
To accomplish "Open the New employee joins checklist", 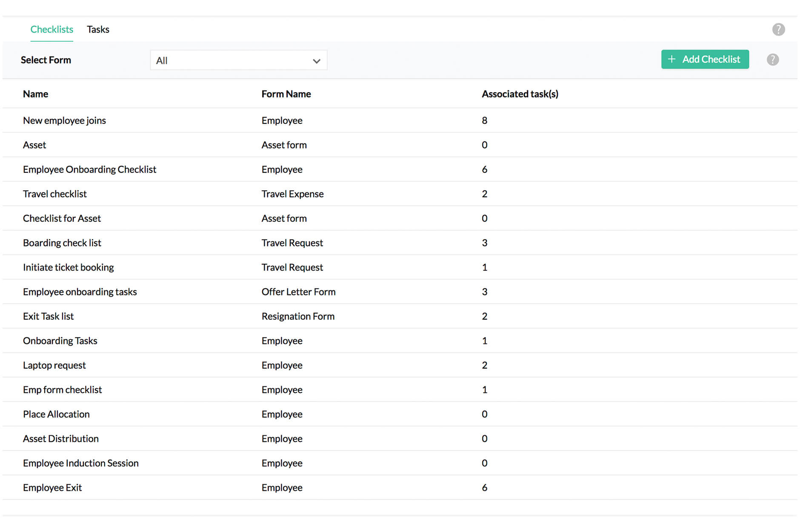I will [64, 120].
